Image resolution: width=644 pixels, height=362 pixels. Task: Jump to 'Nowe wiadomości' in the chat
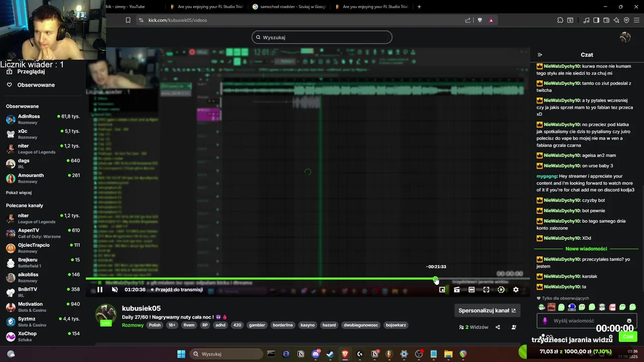tap(586, 248)
